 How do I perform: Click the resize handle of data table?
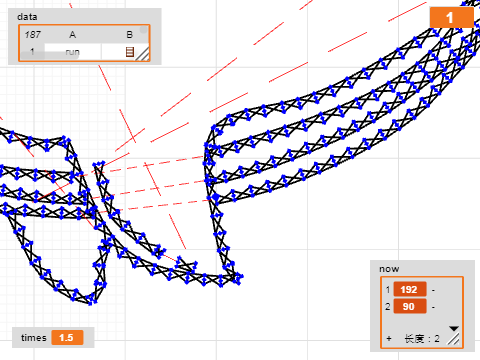click(x=142, y=54)
